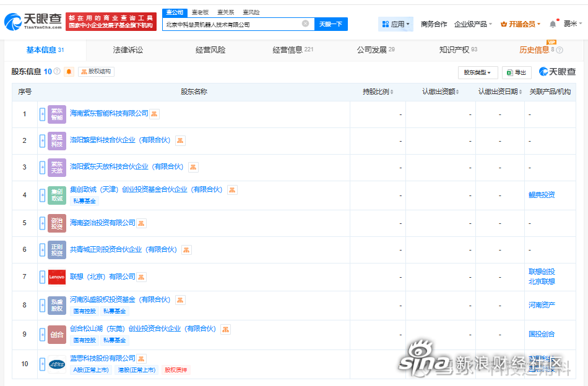Viewport: 588px width, 386px height.
Task: Click the 紫东天放 company logo
Action: click(x=57, y=168)
